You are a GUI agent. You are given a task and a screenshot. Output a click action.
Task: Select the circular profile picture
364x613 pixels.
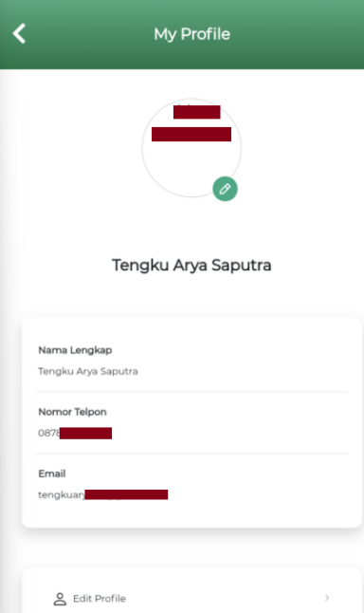coord(191,148)
